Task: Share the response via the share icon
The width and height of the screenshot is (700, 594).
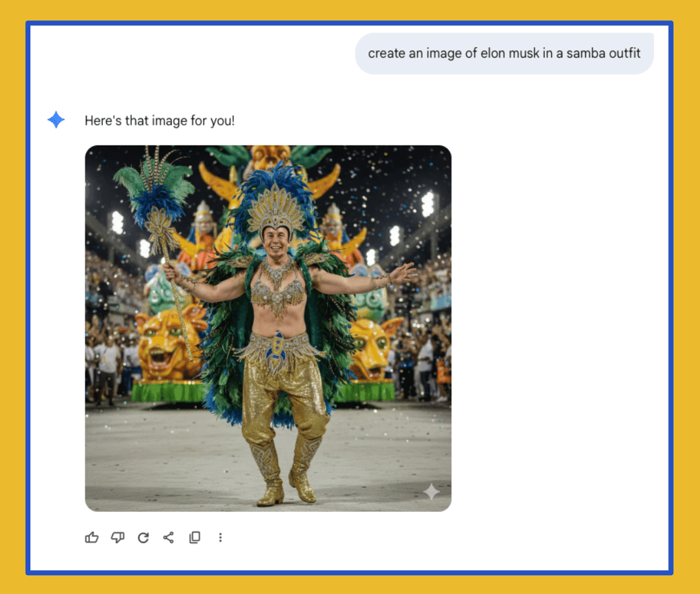Action: click(x=169, y=537)
